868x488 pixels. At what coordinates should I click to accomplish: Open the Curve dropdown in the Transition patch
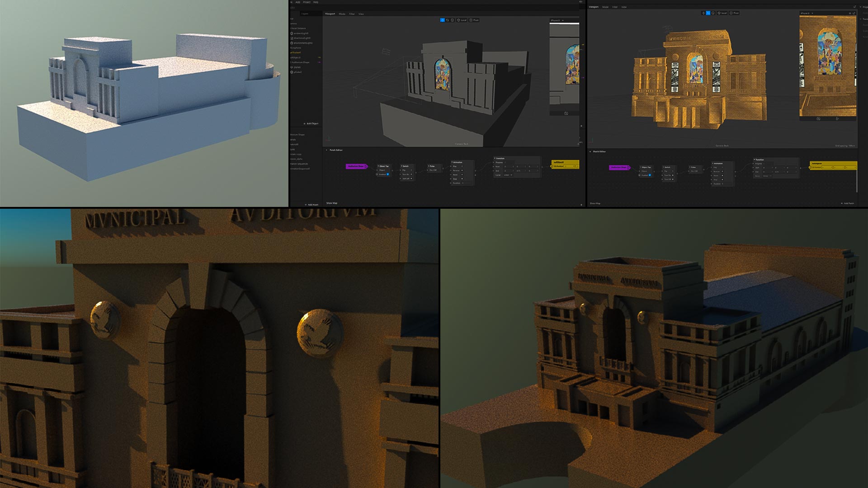[508, 175]
